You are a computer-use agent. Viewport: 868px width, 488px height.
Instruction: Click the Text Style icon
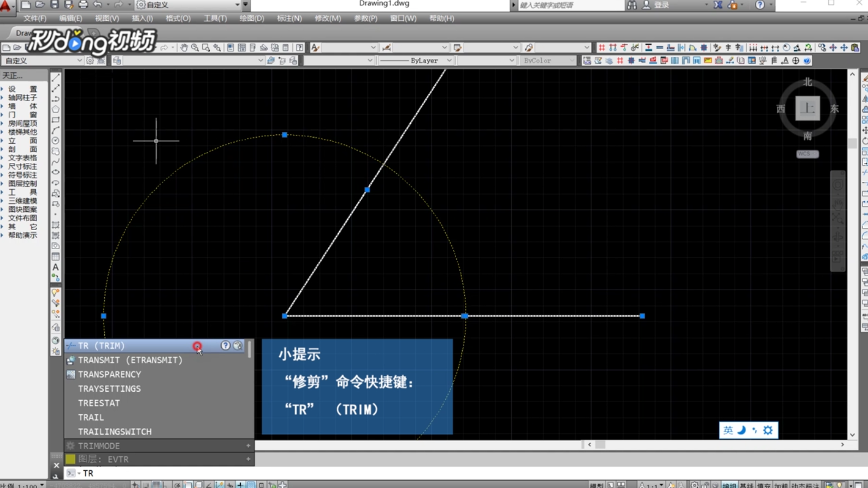(x=315, y=48)
